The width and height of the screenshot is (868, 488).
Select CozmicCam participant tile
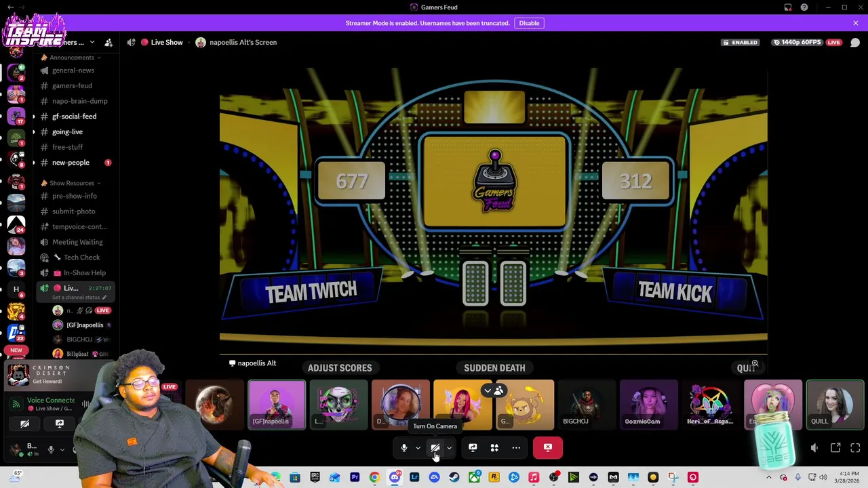tap(648, 405)
